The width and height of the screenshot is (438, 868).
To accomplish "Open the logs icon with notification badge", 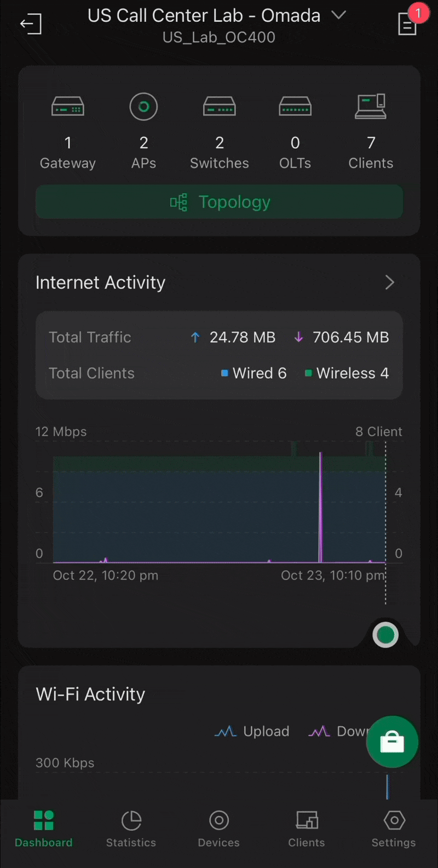I will point(407,24).
